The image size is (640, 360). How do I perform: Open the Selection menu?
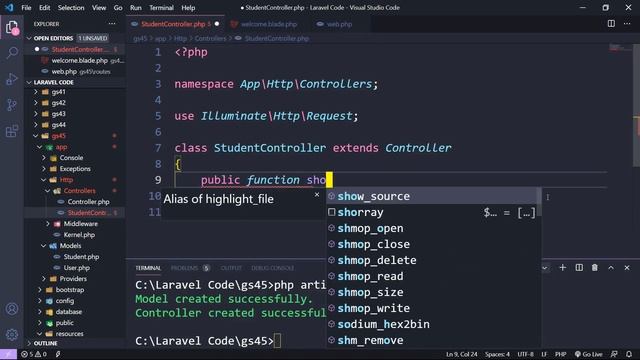(x=71, y=7)
